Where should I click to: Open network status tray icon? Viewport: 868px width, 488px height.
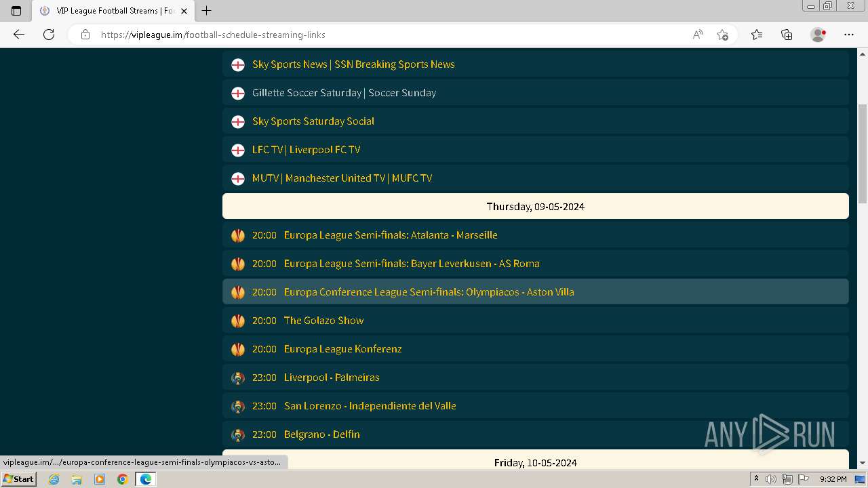point(787,479)
